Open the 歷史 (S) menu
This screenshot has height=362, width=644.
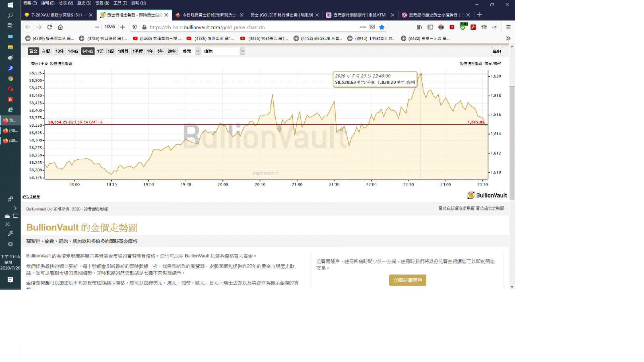tap(84, 3)
